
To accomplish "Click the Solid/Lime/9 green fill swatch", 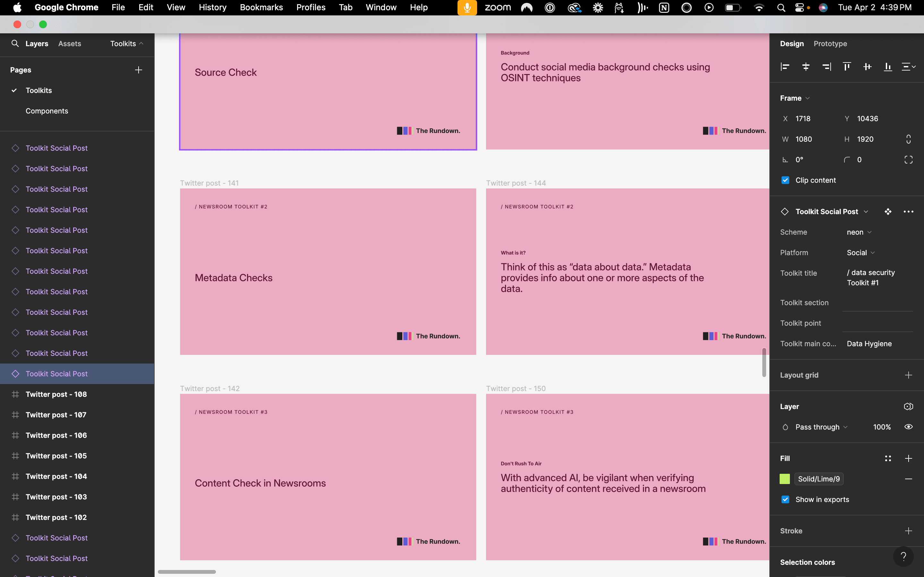I will point(785,479).
